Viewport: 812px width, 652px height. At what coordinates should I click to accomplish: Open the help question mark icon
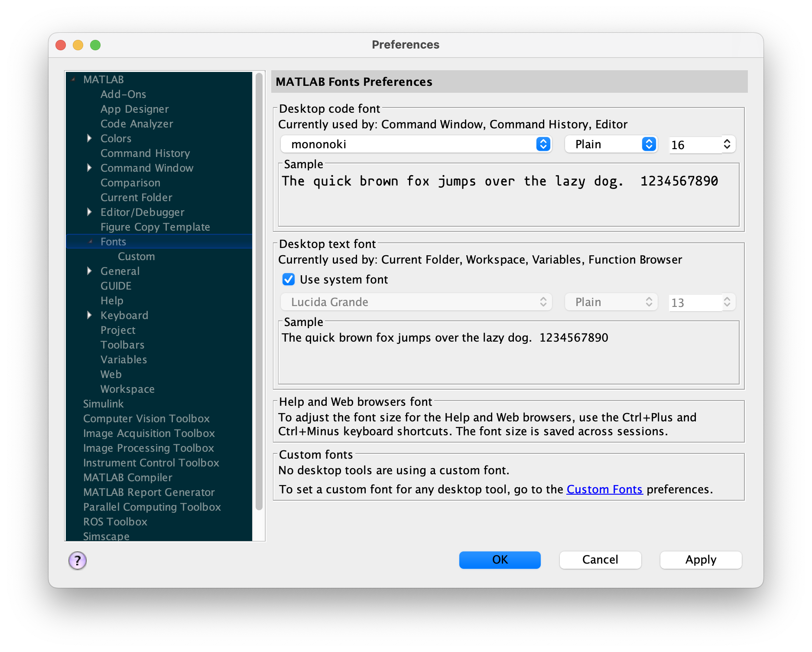point(78,561)
